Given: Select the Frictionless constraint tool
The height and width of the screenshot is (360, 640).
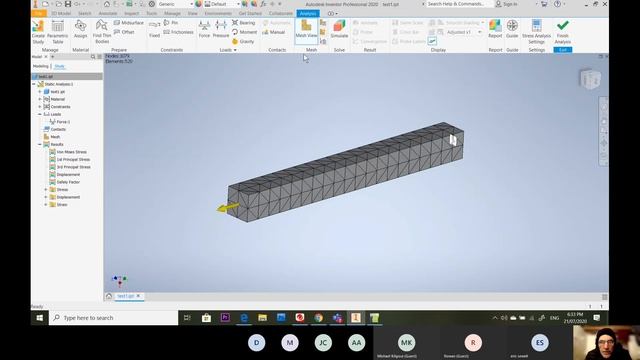Looking at the screenshot, I should coord(178,32).
